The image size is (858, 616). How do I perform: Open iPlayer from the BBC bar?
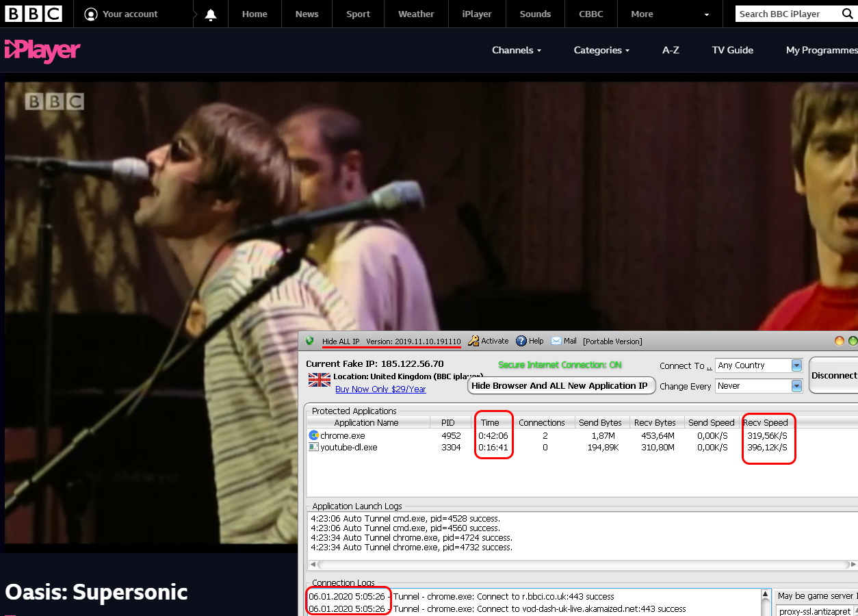476,14
